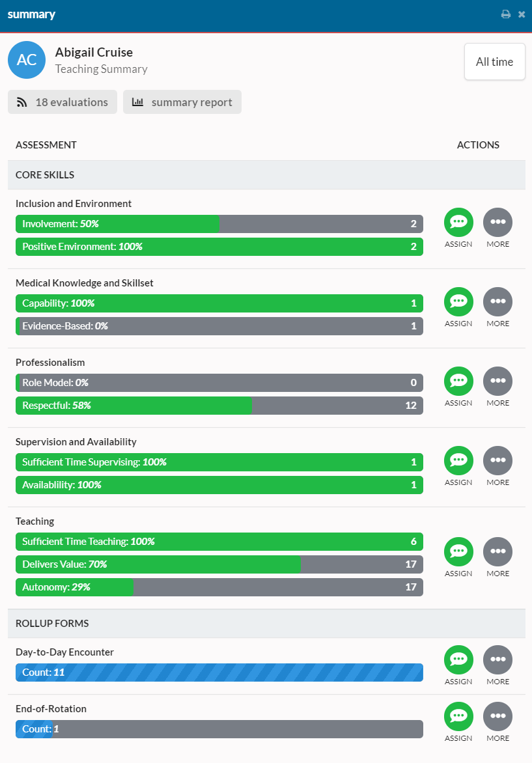Image resolution: width=532 pixels, height=763 pixels.
Task: View the summary report
Action: coord(182,102)
